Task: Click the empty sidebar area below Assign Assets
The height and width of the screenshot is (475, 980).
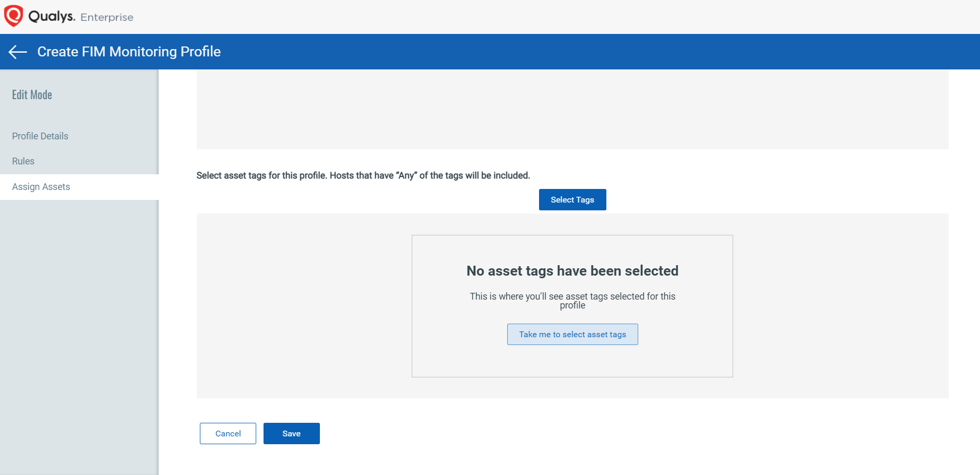Action: pos(79,334)
